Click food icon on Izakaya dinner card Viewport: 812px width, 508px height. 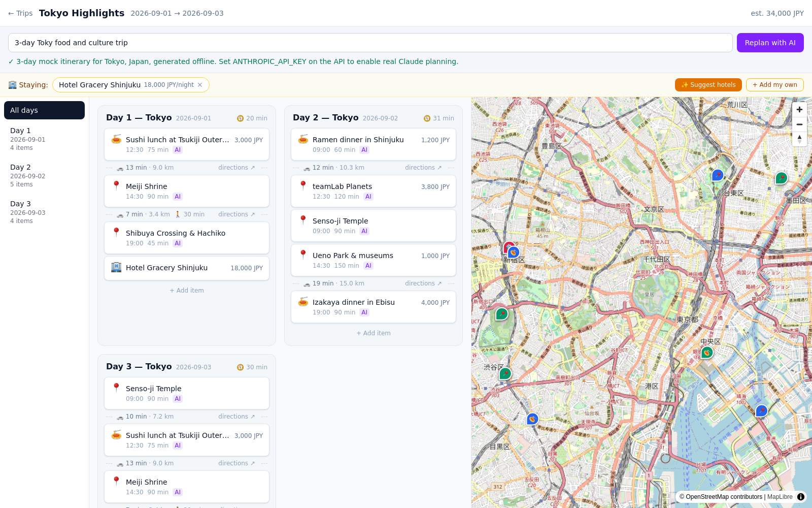click(303, 302)
